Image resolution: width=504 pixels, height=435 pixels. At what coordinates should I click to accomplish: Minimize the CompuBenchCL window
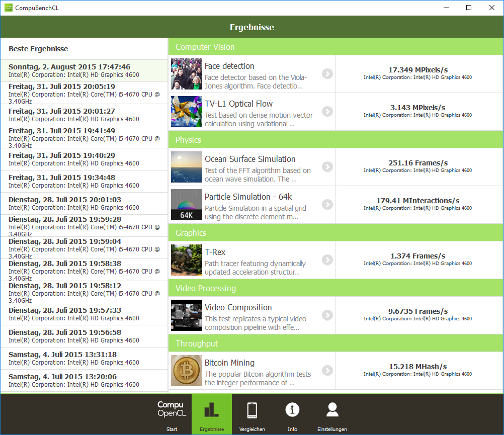point(446,8)
